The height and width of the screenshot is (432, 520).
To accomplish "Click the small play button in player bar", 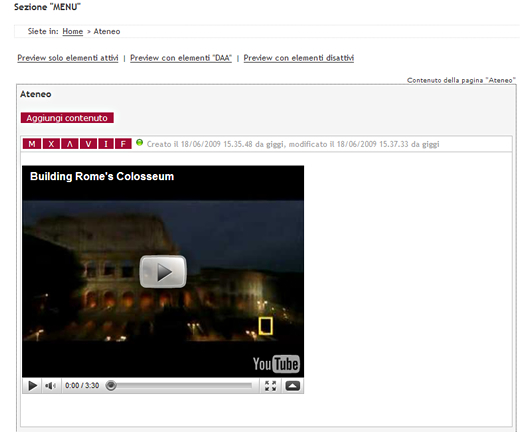I will [x=32, y=386].
